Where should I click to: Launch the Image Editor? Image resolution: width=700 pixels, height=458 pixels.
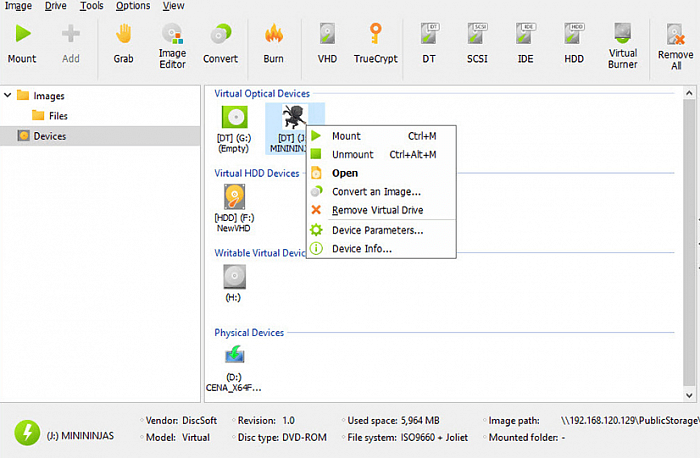click(172, 46)
